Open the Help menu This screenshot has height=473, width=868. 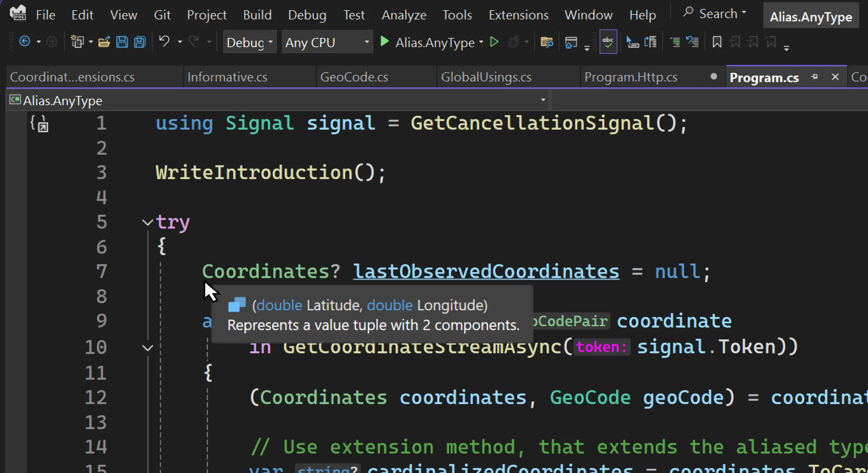[x=642, y=15]
